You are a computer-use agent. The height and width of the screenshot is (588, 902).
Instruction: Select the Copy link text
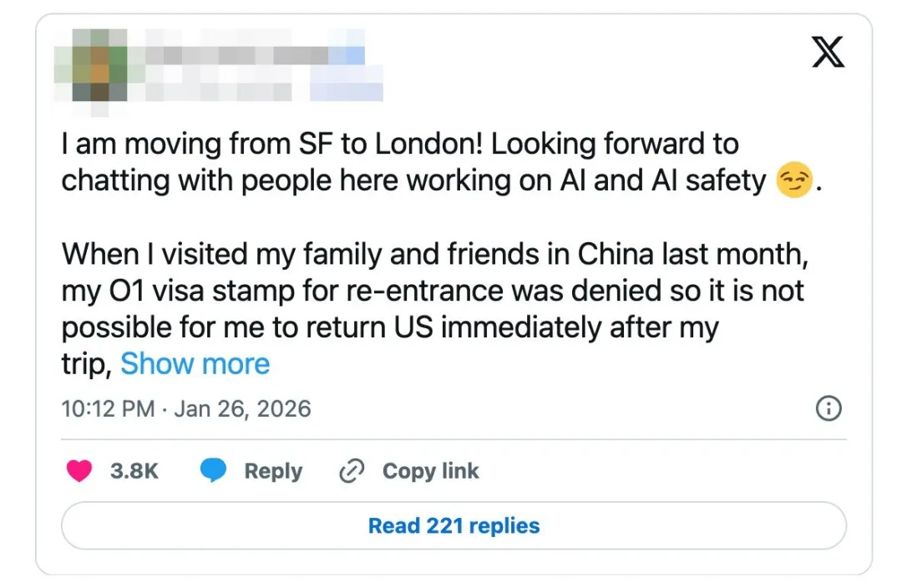tap(430, 471)
